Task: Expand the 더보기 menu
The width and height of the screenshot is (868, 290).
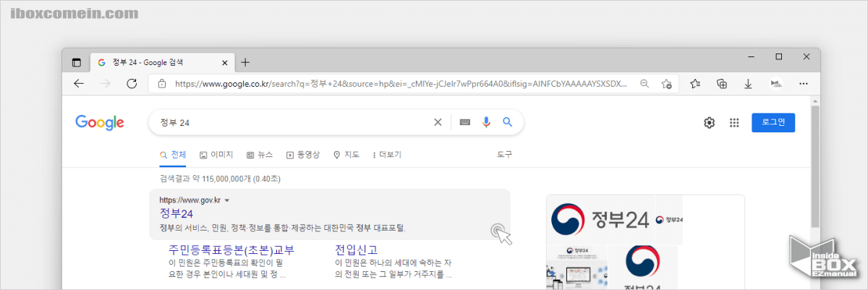Action: click(387, 155)
